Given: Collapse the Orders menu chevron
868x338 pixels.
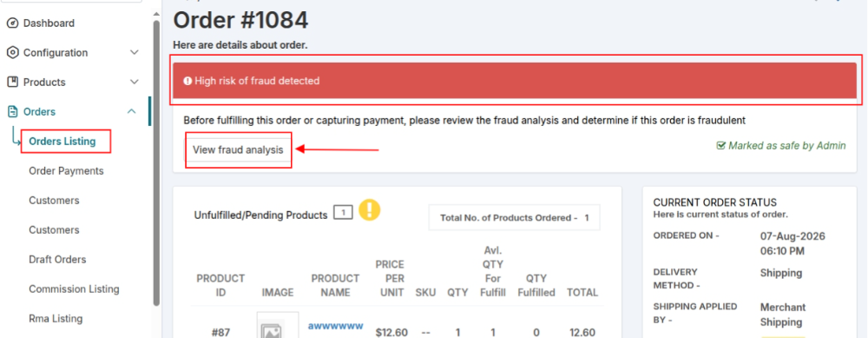Looking at the screenshot, I should (x=132, y=112).
